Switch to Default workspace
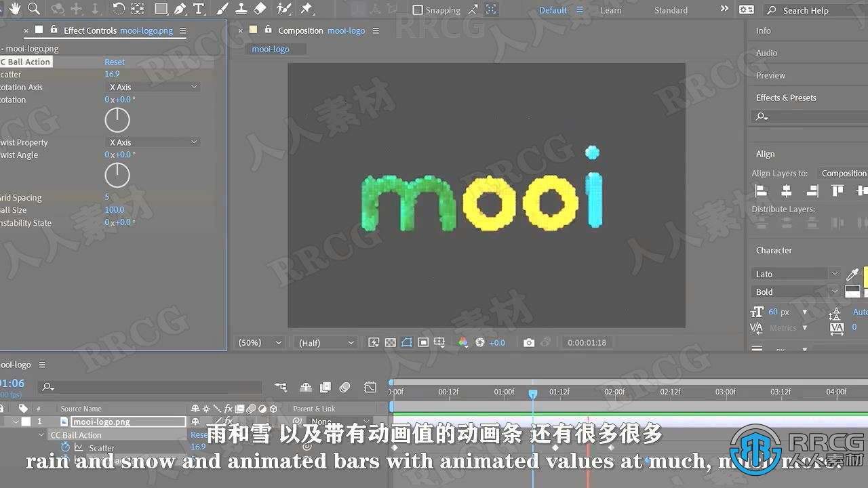Screen dimensions: 868x488 click(553, 10)
